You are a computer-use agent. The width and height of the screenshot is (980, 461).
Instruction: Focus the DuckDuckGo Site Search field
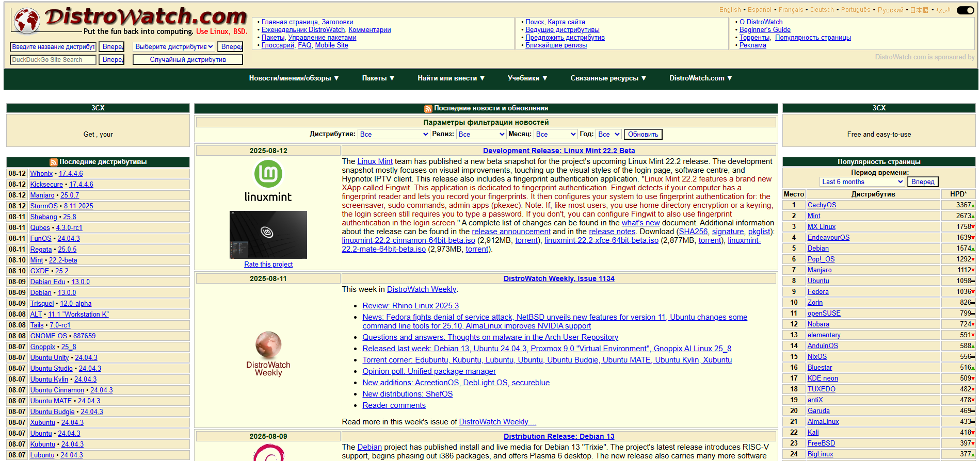coord(53,60)
